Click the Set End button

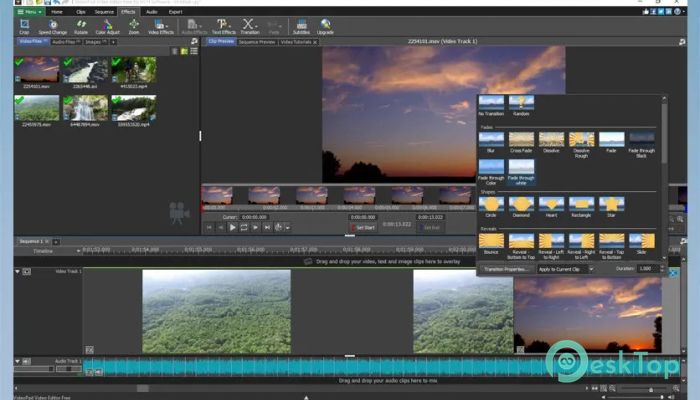(x=429, y=228)
